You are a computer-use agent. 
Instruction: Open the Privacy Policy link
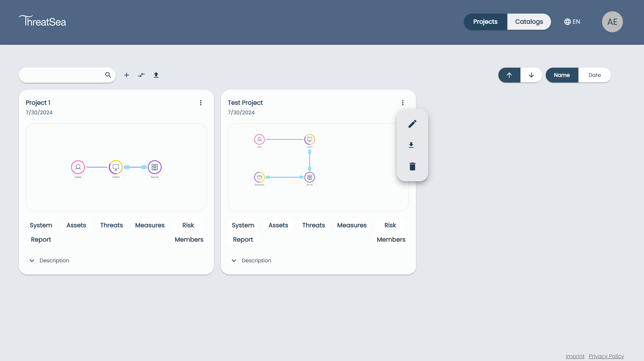point(606,356)
